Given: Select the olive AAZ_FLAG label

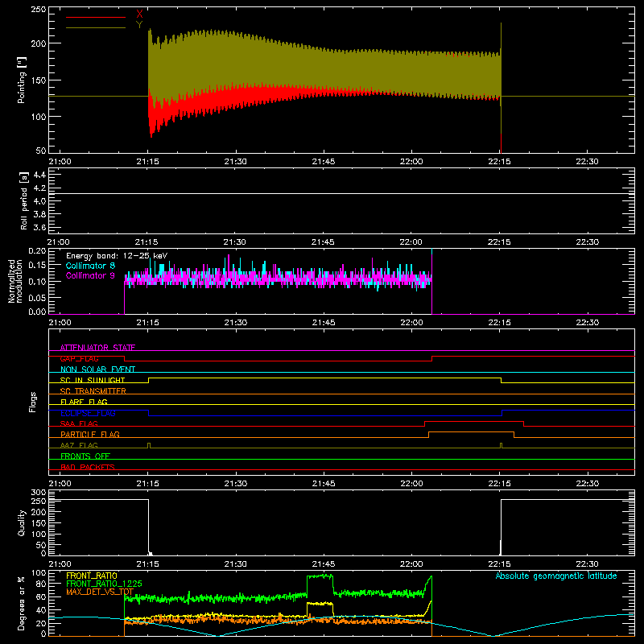Looking at the screenshot, I should [x=79, y=445].
